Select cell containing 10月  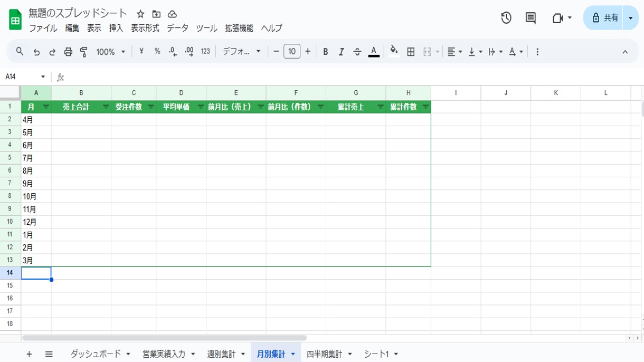point(36,196)
